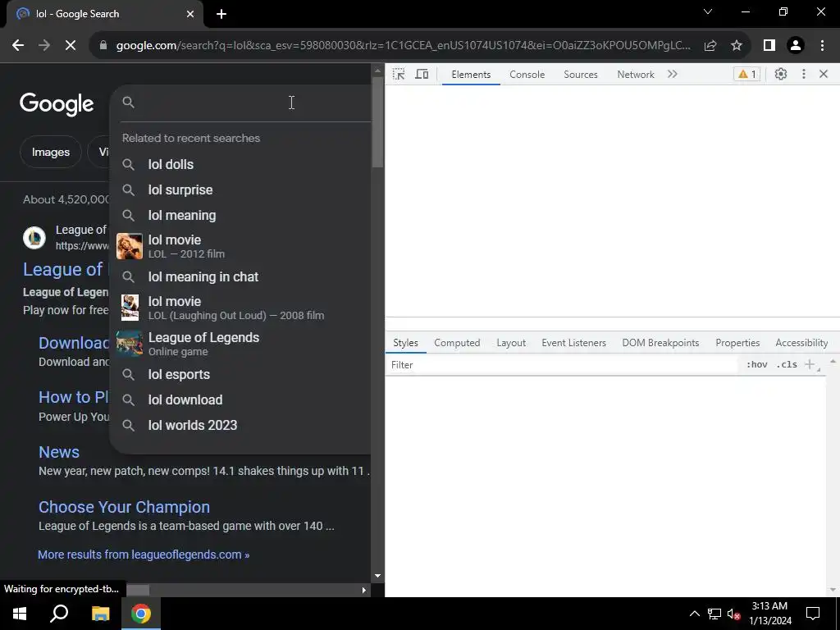Click the DevTools inspect element picker icon

399,75
